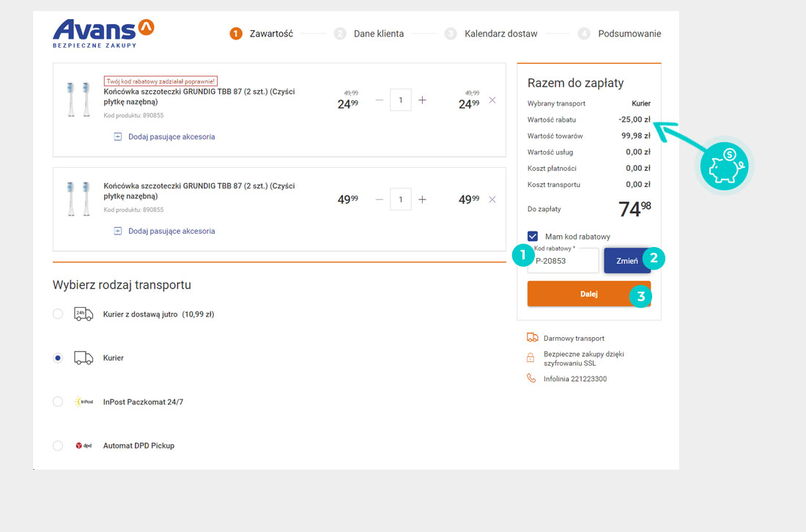Increase quantity of the 49,99 item
This screenshot has width=806, height=532.
coord(422,199)
